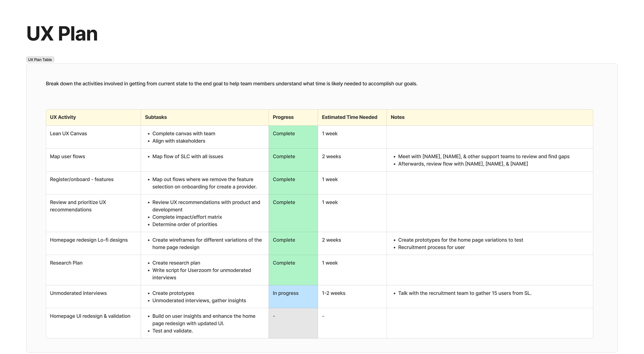Select the Create research plan subtask bullet
The image size is (644, 354).
click(x=176, y=263)
